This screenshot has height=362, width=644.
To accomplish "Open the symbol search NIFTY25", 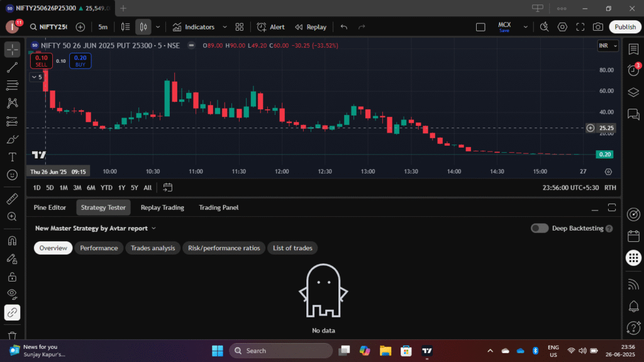I will [x=48, y=27].
